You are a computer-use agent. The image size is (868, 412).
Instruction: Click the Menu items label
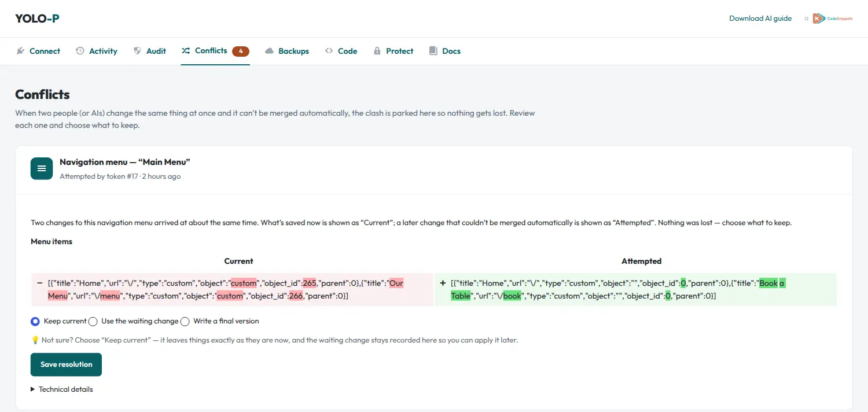(52, 242)
